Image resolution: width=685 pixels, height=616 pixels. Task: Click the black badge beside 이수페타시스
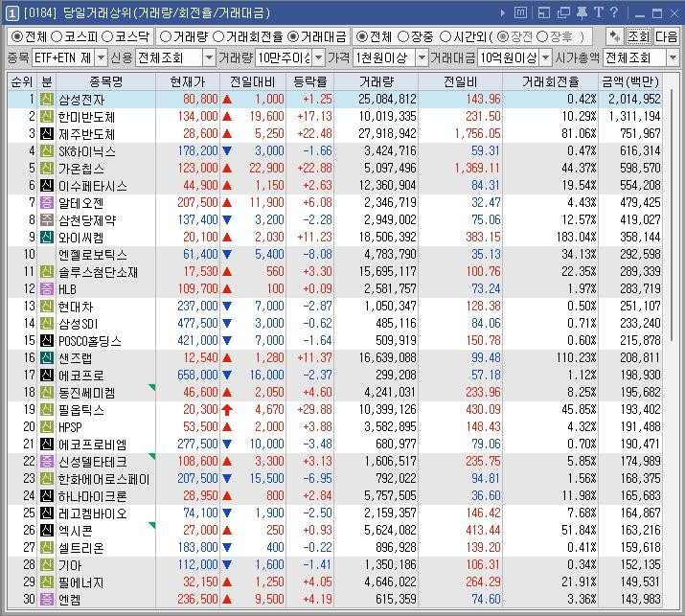pos(47,186)
